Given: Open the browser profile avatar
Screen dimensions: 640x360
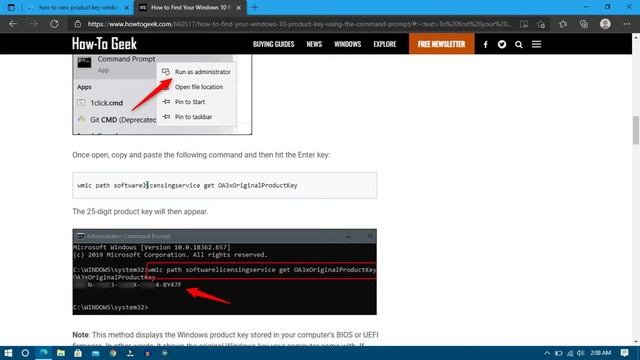Looking at the screenshot, I should (605, 24).
